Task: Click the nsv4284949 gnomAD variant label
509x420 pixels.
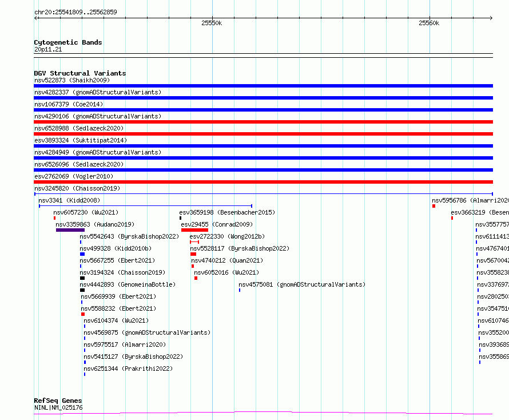Action: pyautogui.click(x=98, y=152)
